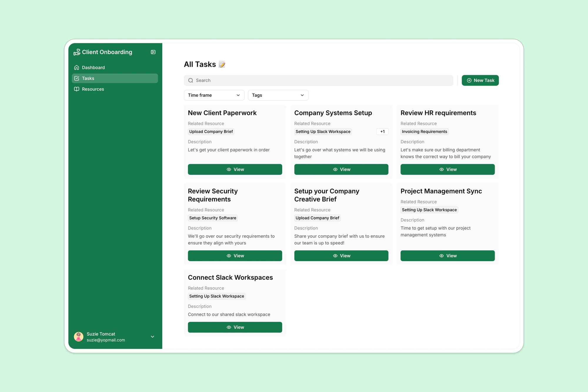Screen dimensions: 588x392
Task: Click the suzie@yopmail.com email text
Action: coord(106,340)
